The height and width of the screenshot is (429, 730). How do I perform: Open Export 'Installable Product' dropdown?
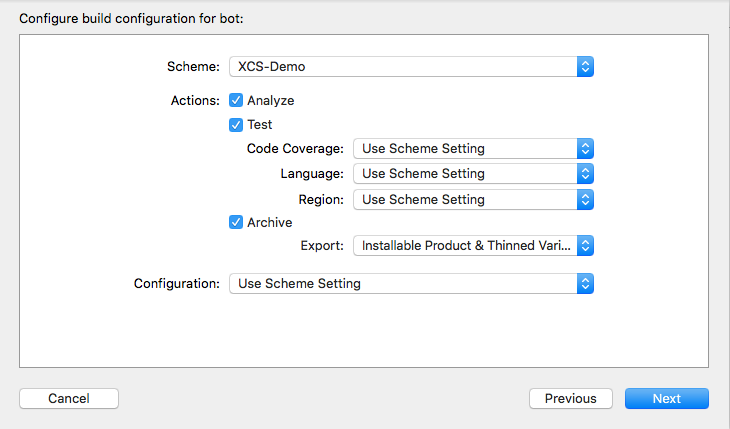click(x=465, y=245)
